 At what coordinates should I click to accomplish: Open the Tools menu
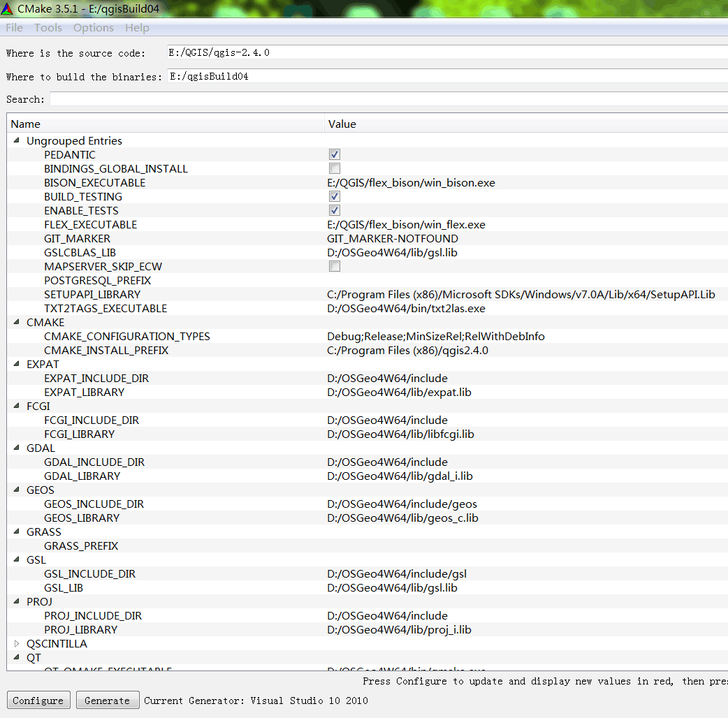tap(48, 28)
